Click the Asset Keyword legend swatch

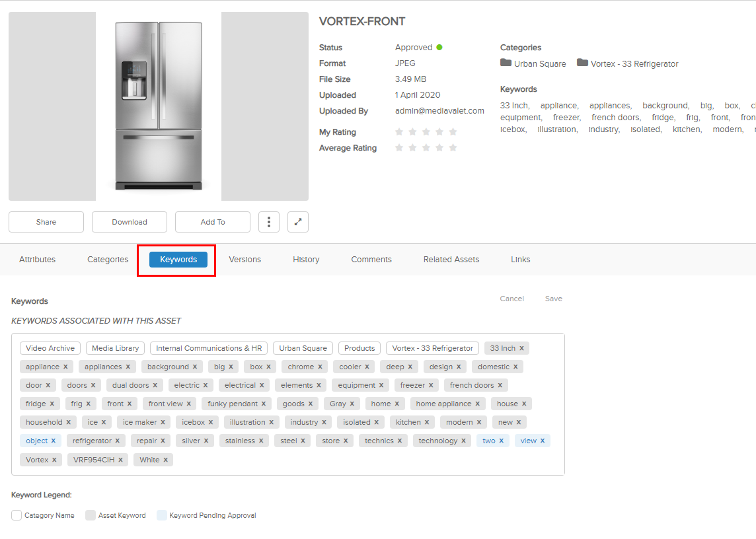pyautogui.click(x=90, y=515)
